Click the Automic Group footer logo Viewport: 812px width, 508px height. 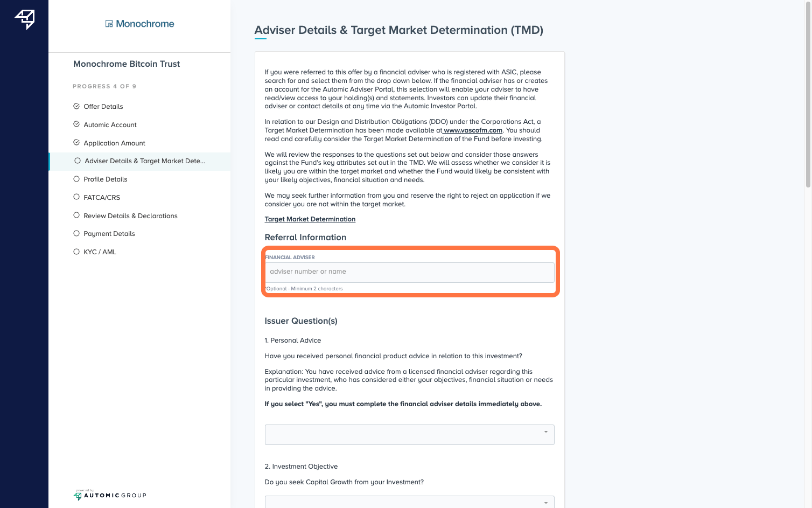pyautogui.click(x=110, y=495)
